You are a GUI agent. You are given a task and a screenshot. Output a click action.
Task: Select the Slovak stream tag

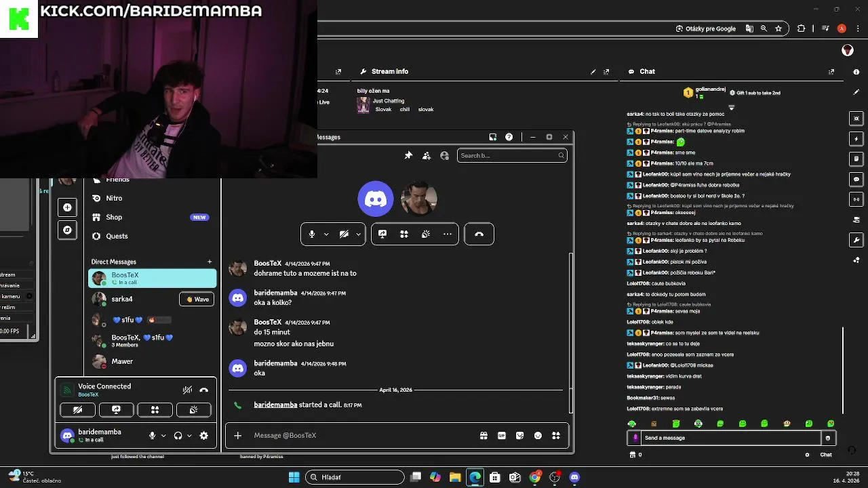pos(383,109)
